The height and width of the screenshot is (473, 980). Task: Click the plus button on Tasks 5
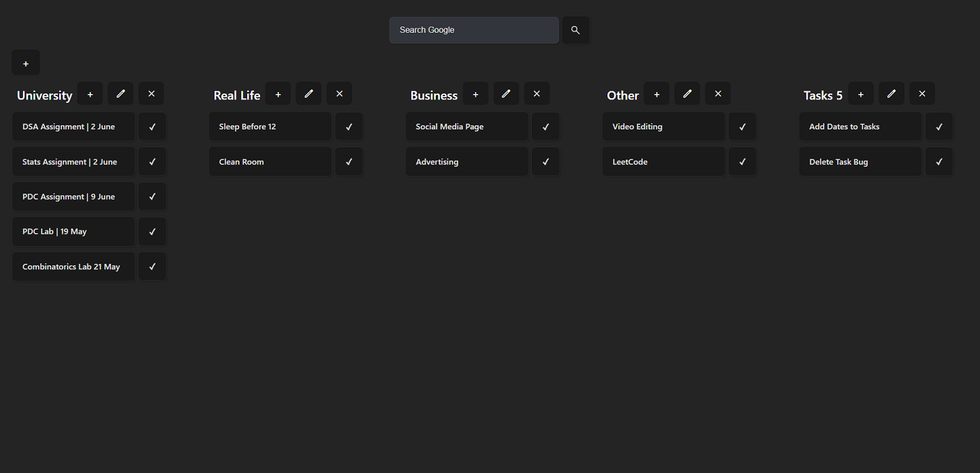click(860, 93)
